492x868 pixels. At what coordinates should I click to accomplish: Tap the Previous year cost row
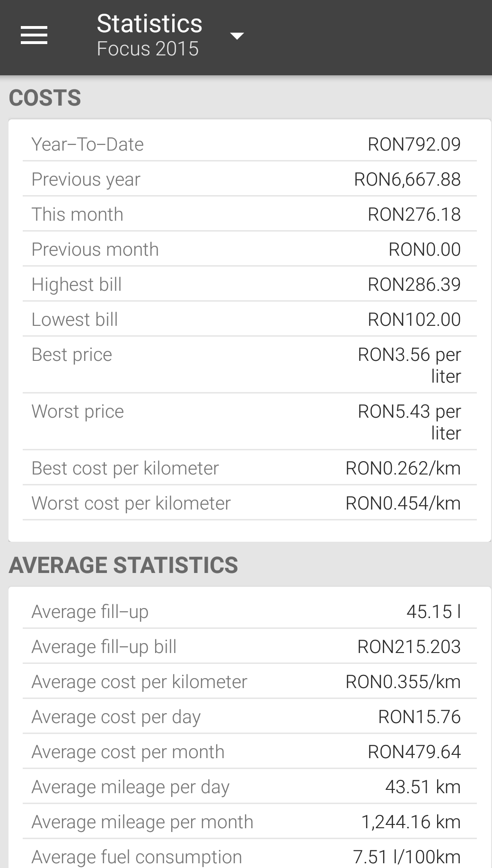249,179
